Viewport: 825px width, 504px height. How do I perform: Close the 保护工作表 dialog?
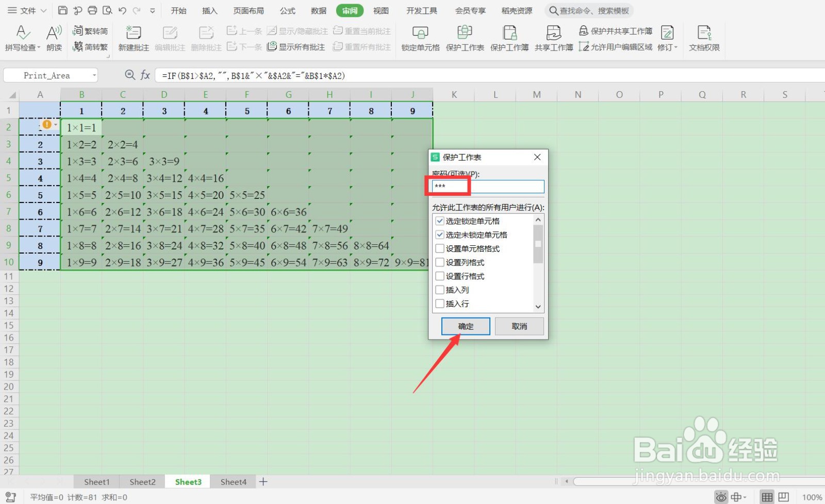pyautogui.click(x=537, y=157)
